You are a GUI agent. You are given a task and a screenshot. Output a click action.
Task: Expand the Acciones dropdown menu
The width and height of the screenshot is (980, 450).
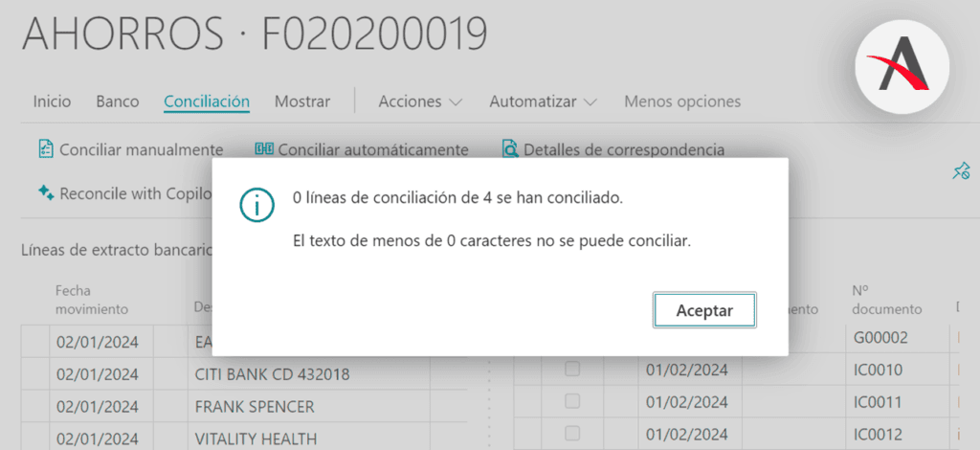[x=420, y=101]
